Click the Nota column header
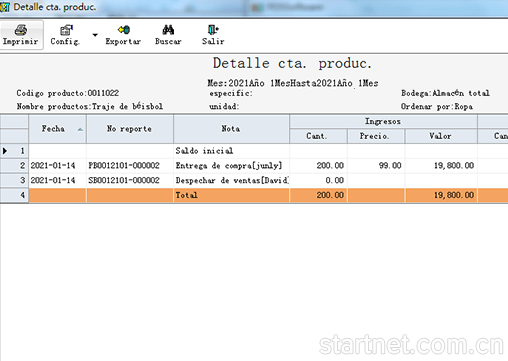The height and width of the screenshot is (361, 508). pyautogui.click(x=231, y=129)
